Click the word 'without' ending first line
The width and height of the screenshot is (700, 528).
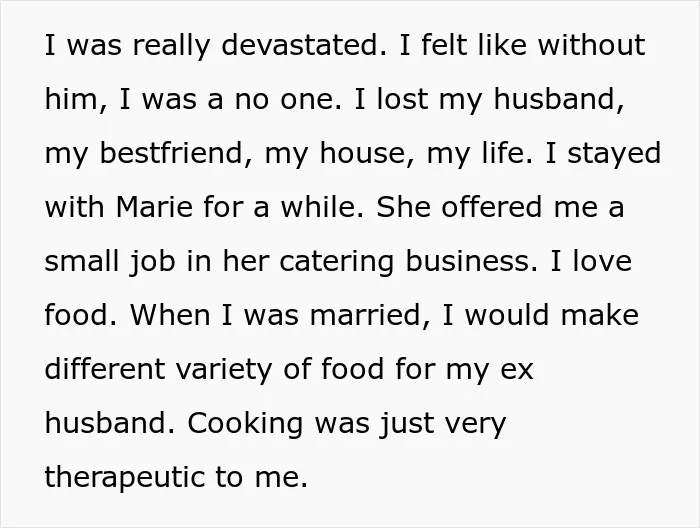coord(591,45)
